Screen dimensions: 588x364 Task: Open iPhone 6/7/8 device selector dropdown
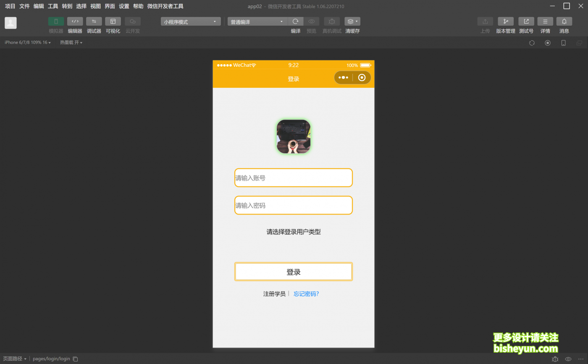click(27, 42)
